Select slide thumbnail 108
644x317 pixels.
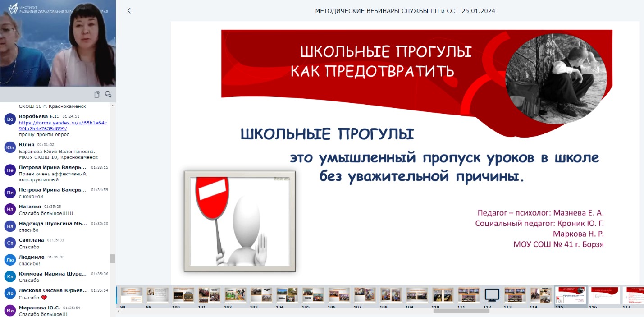pos(391,295)
